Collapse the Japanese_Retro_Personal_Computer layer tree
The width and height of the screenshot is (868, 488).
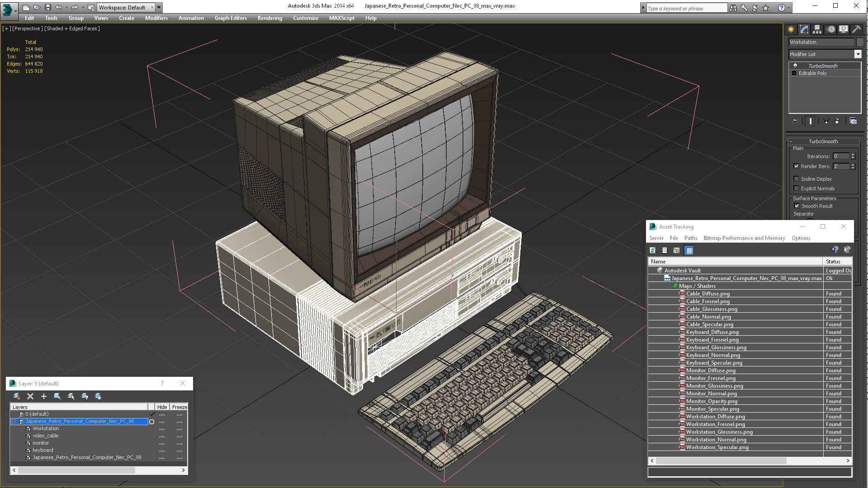(x=14, y=421)
